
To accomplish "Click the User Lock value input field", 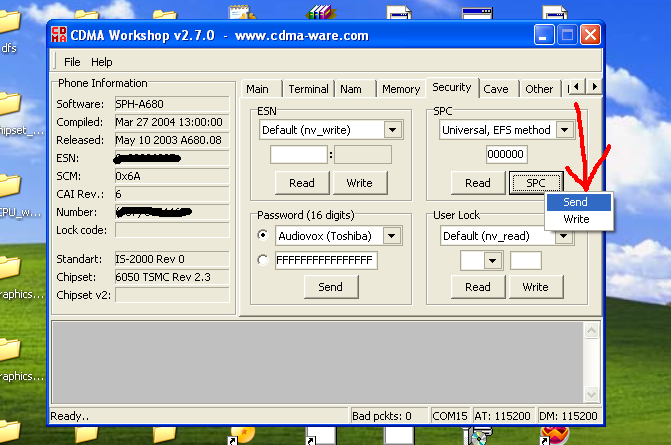I will tap(526, 261).
